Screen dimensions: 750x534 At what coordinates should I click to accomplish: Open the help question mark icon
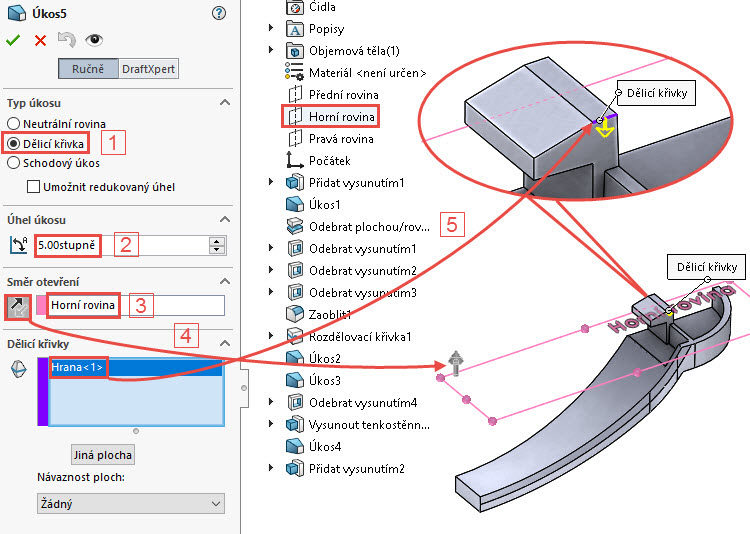pyautogui.click(x=219, y=13)
